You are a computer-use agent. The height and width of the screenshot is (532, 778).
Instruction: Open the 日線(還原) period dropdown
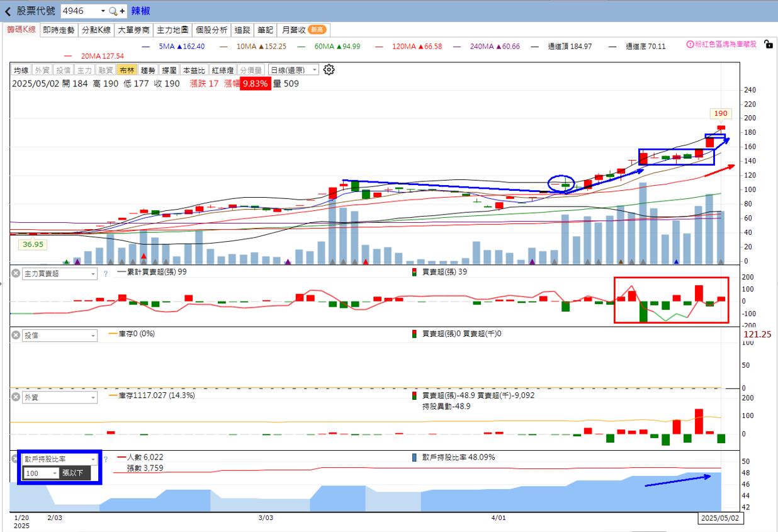click(293, 70)
